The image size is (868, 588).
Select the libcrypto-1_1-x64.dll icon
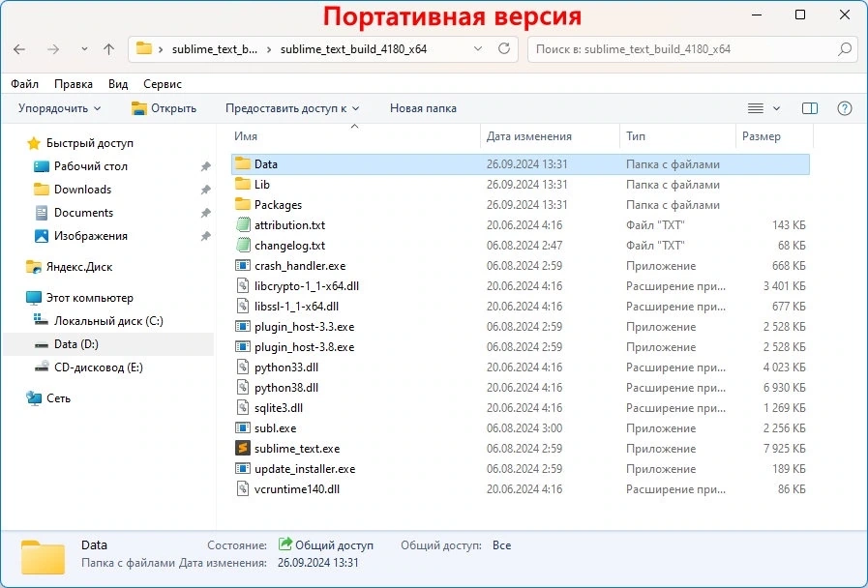[x=243, y=286]
